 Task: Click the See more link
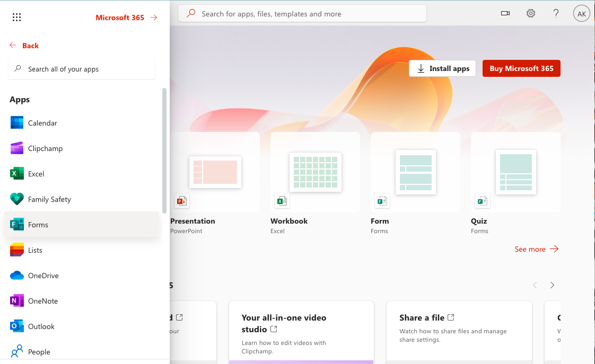(x=537, y=249)
